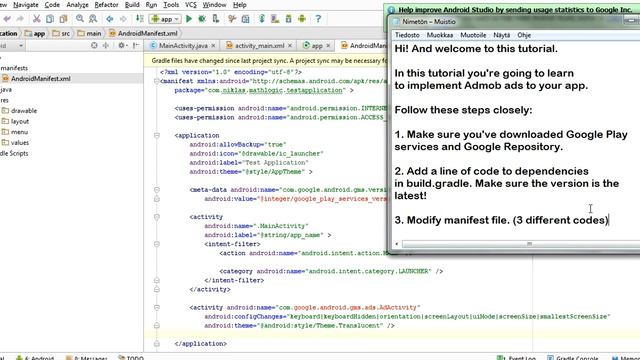Screen dimensions: 640x360
Task: Click the Undo arrow in toolbar
Action: point(7,19)
